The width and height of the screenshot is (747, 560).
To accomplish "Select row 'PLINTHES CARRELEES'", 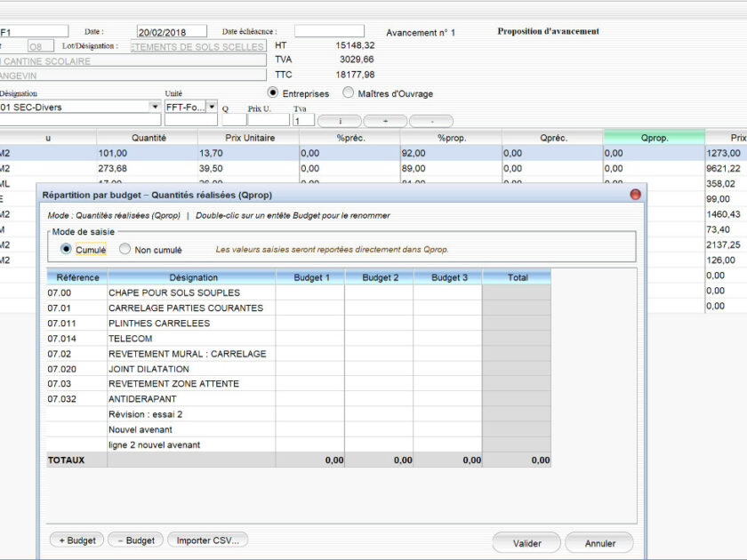I will click(x=299, y=323).
